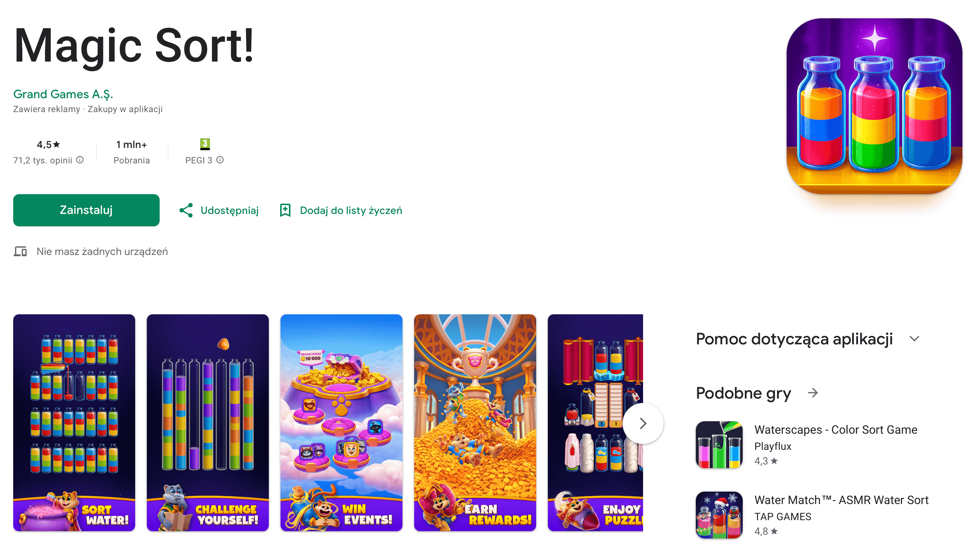Open the Sort Water! screenshot

point(74,423)
